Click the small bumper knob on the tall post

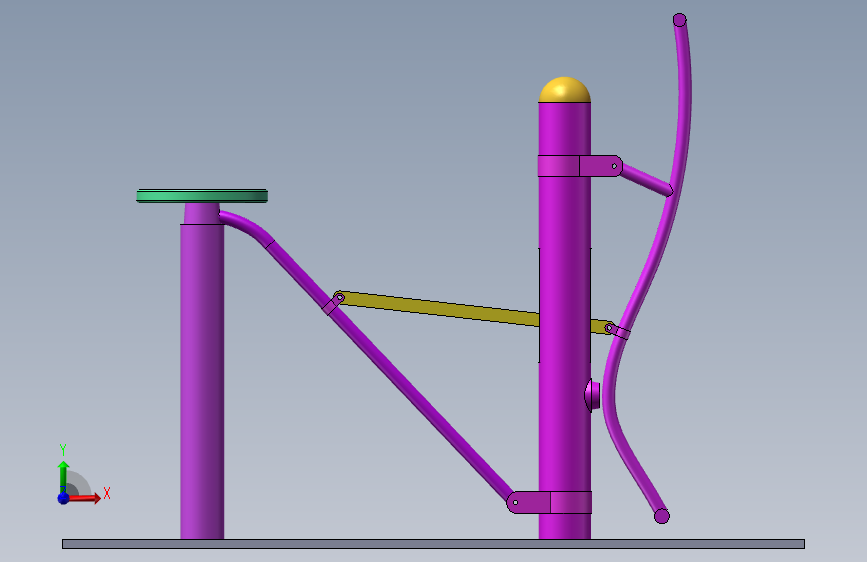[x=592, y=395]
